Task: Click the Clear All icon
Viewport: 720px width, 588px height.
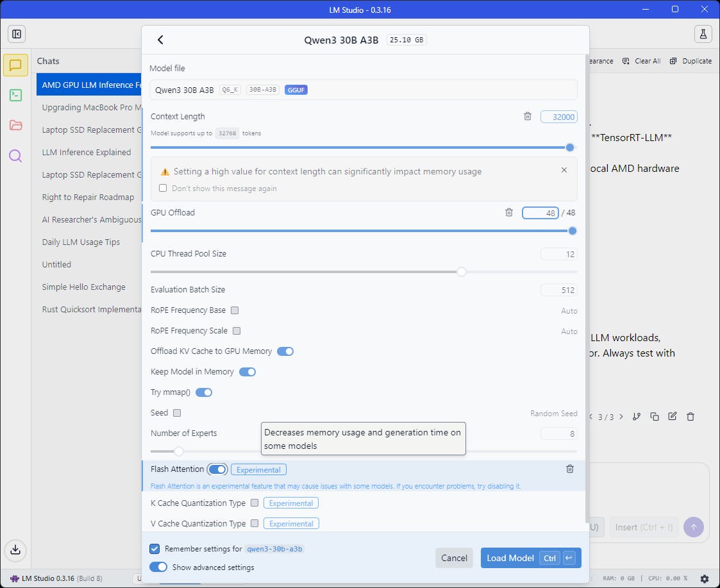Action: (x=626, y=61)
